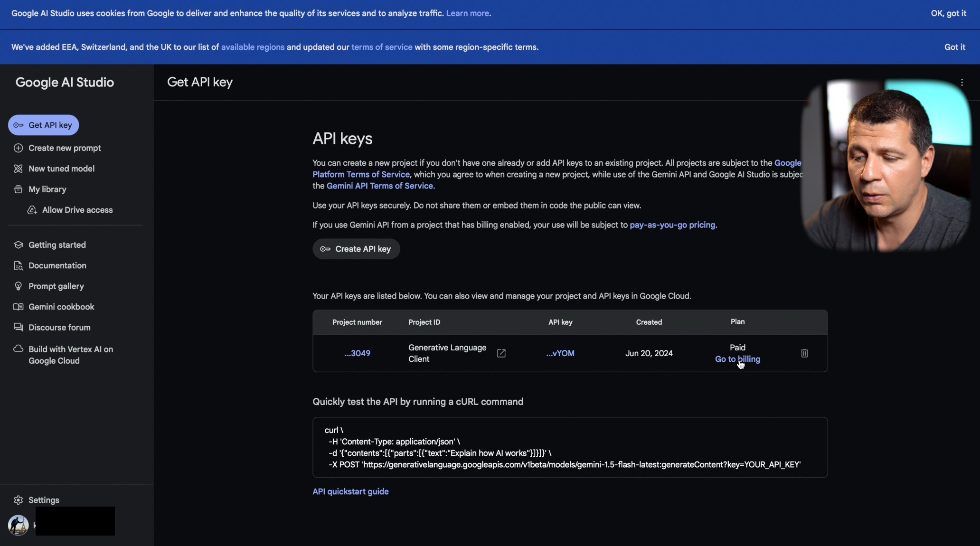Delete the API key with trash icon

804,353
